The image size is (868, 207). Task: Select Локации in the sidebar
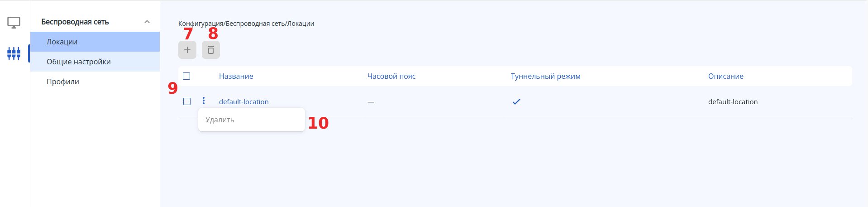(x=62, y=42)
